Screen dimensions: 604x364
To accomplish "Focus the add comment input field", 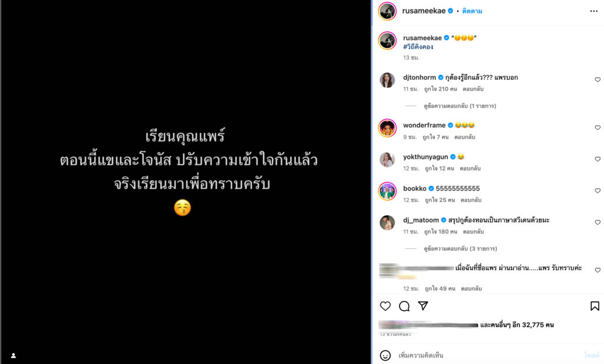I will click(489, 355).
